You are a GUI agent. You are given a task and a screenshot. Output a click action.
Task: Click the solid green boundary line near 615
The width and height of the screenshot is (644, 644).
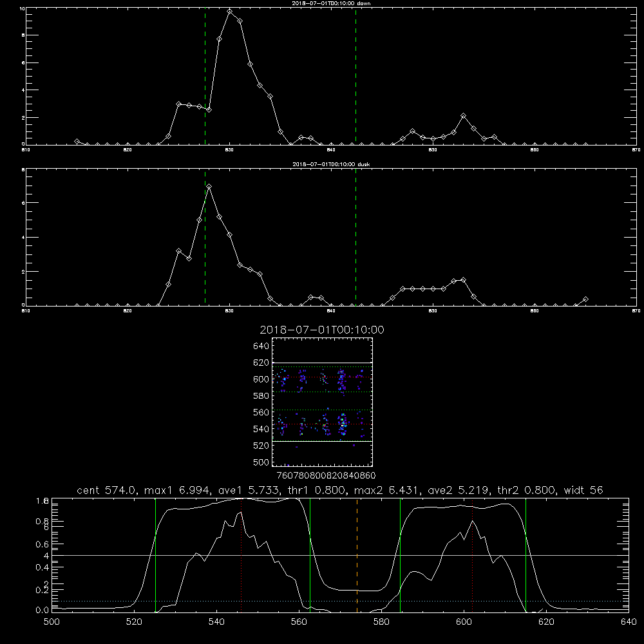pyautogui.click(x=526, y=555)
